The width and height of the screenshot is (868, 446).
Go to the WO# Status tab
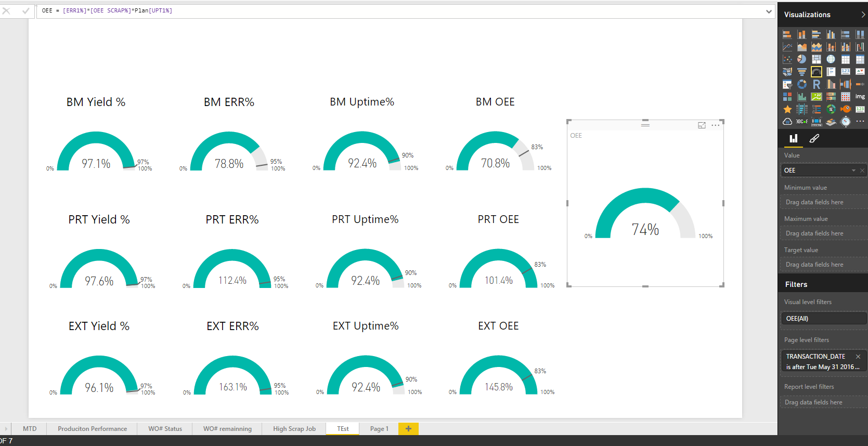coord(165,429)
